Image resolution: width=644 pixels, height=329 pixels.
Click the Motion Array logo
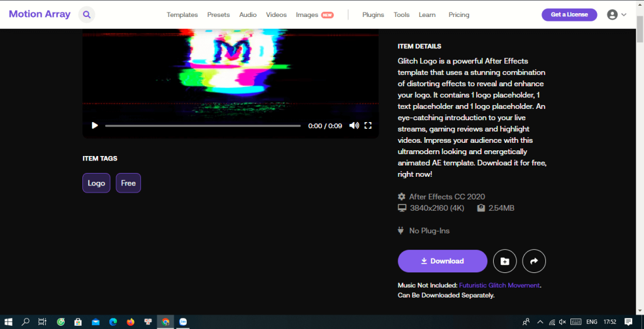click(x=40, y=14)
